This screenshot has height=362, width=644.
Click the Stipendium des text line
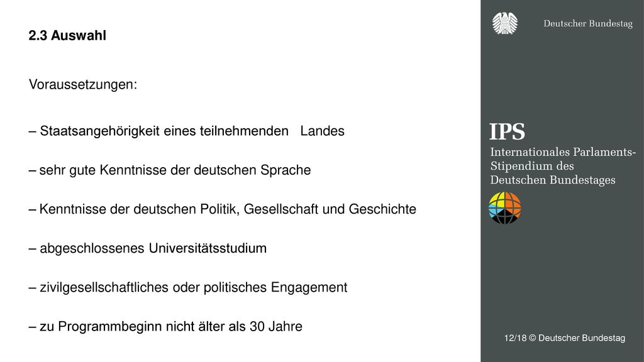tap(532, 166)
